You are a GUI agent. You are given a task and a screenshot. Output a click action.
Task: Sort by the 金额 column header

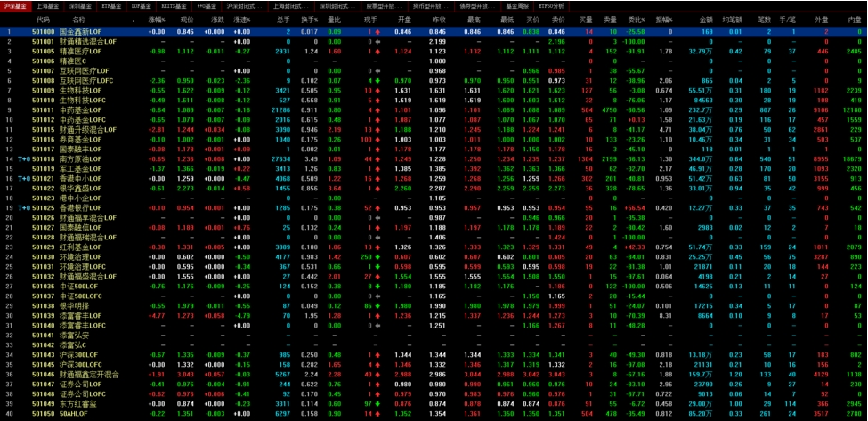705,20
